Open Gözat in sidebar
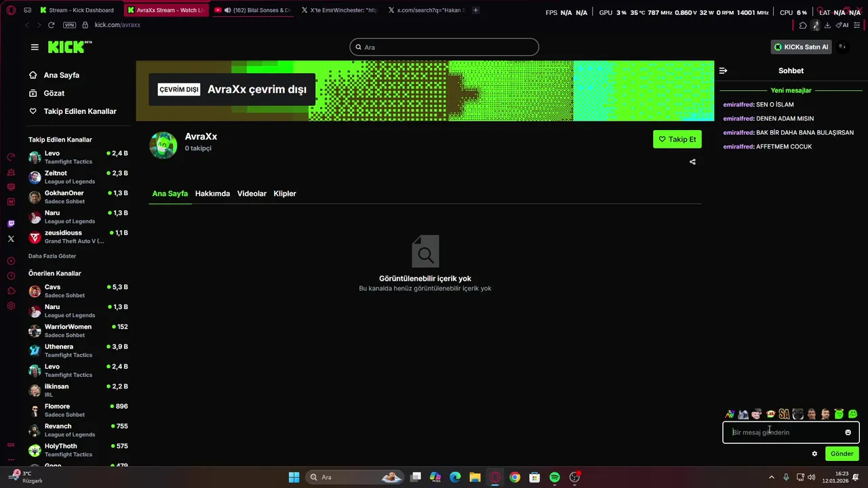Screen dimensions: 868x488 (x=47, y=93)
